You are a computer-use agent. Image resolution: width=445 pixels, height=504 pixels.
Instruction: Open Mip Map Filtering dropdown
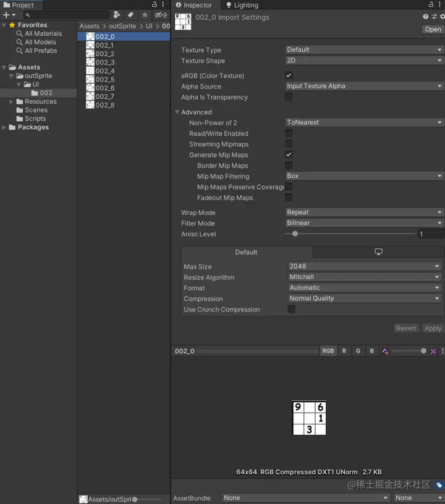[364, 176]
